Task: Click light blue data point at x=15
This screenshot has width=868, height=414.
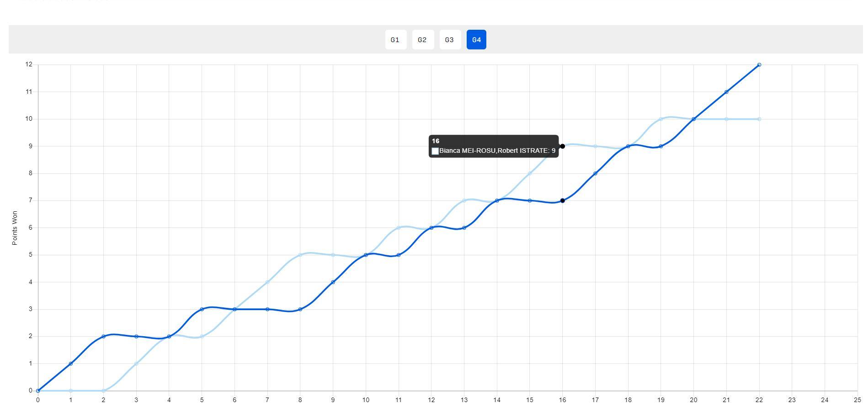Action: pos(530,173)
